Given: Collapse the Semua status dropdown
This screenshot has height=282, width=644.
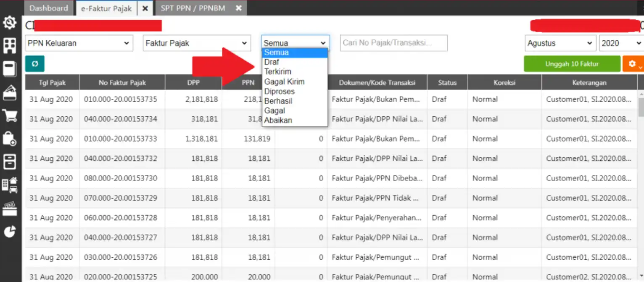Looking at the screenshot, I should [295, 43].
